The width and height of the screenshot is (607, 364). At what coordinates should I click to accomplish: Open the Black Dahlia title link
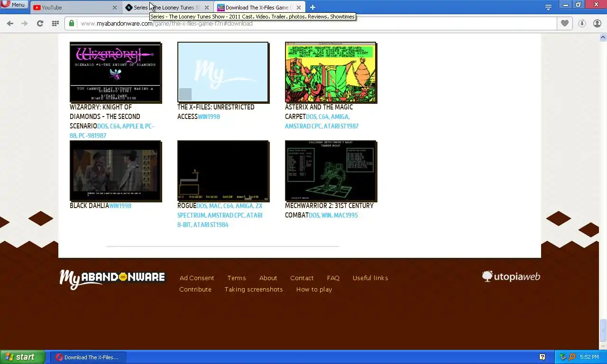tap(89, 206)
